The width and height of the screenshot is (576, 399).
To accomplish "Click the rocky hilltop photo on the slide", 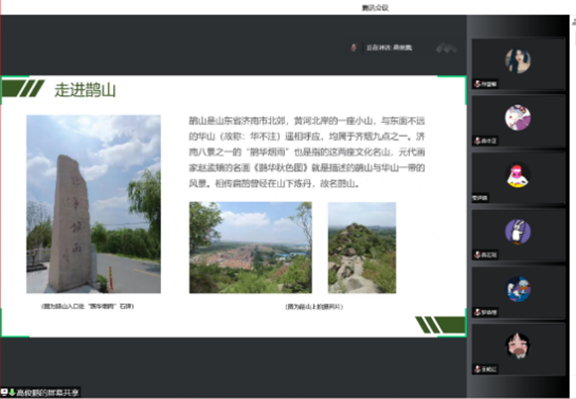I will [362, 248].
